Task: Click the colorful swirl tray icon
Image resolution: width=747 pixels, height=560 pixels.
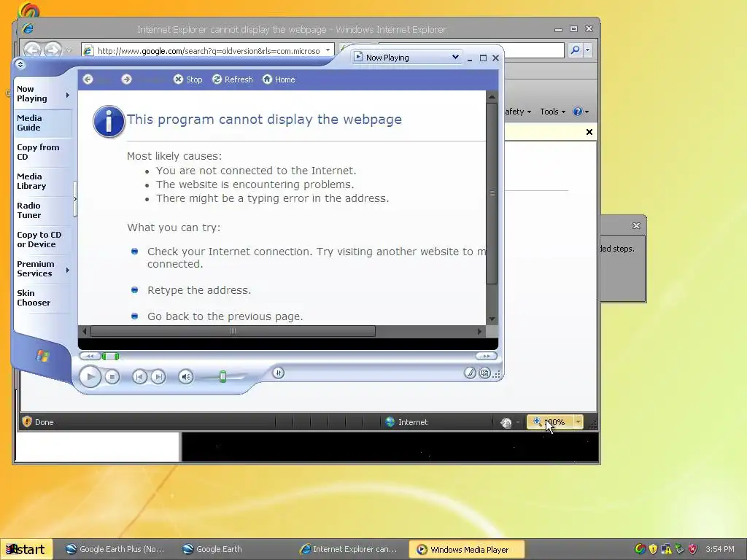Action: pyautogui.click(x=640, y=549)
